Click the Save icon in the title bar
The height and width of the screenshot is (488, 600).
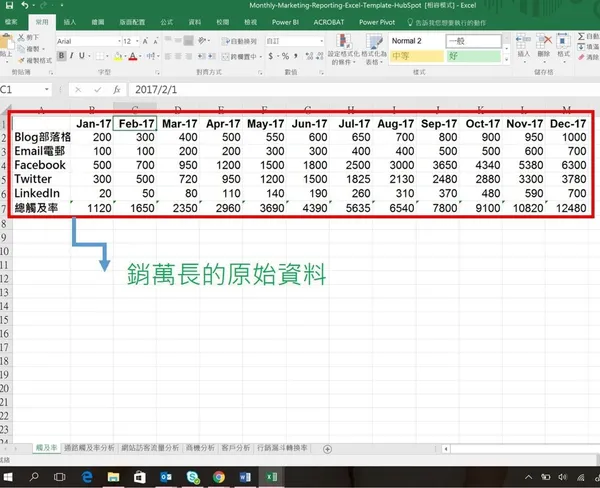9,5
